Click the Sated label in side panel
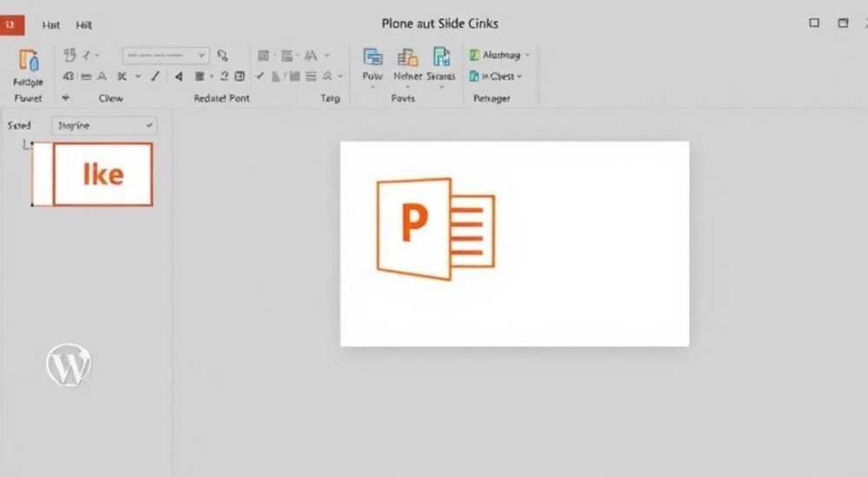Viewport: 868px width, 477px height. coord(19,126)
